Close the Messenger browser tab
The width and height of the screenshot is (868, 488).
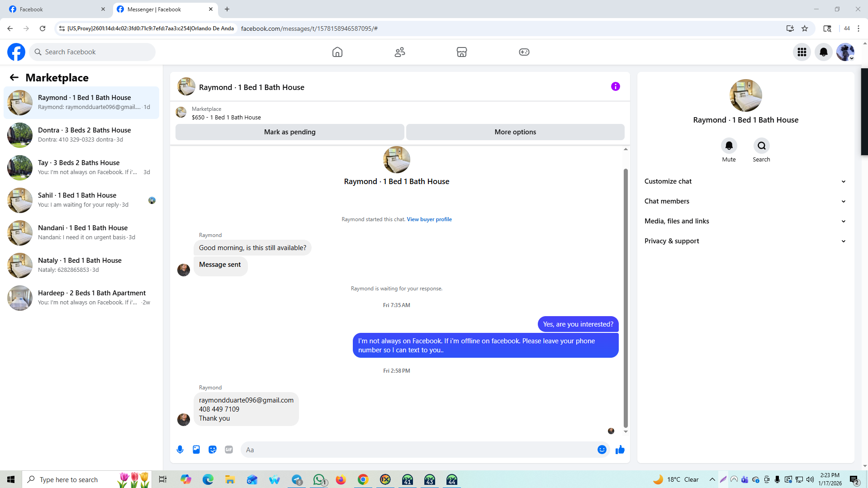[x=211, y=9]
